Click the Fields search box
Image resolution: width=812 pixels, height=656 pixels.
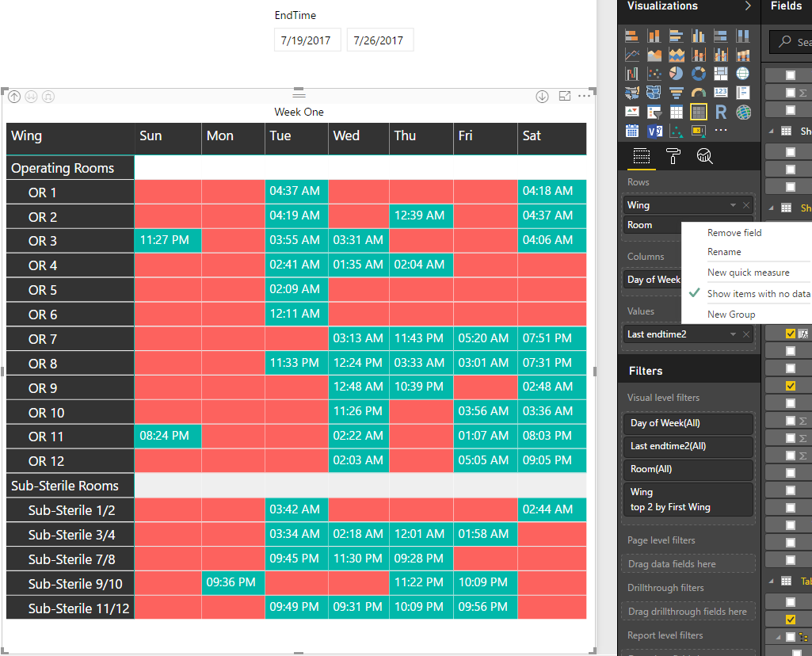pos(791,42)
